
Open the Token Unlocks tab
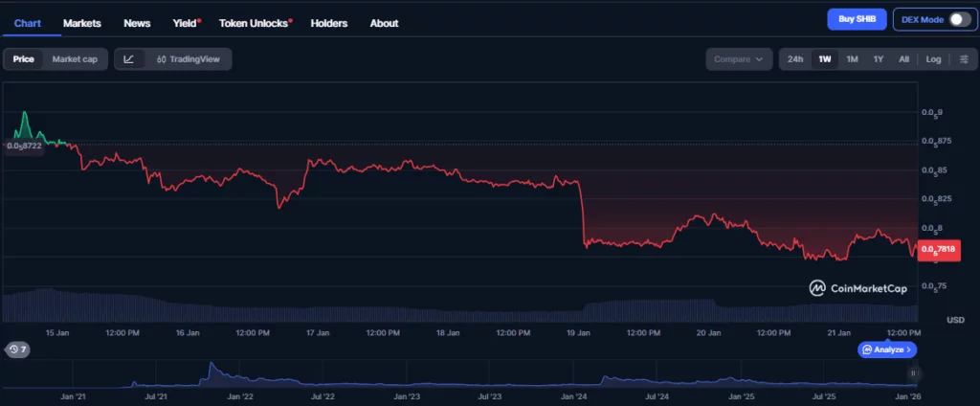255,23
